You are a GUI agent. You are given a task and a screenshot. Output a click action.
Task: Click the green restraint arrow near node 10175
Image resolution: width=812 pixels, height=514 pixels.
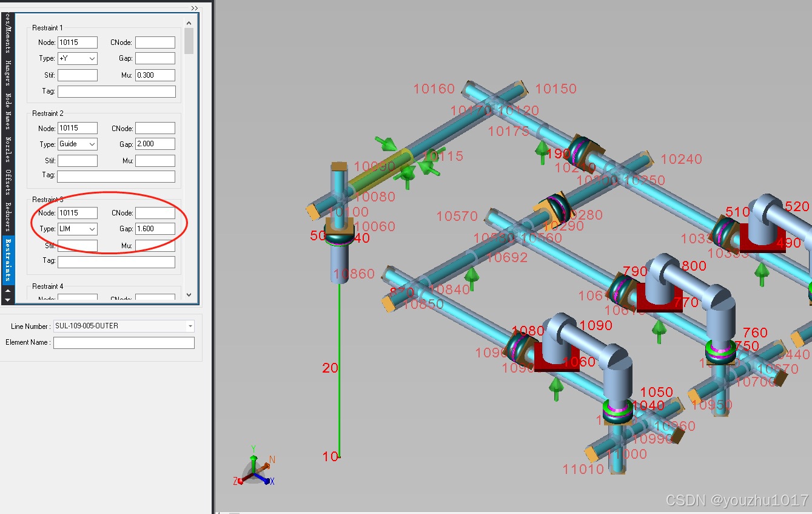[x=542, y=152]
